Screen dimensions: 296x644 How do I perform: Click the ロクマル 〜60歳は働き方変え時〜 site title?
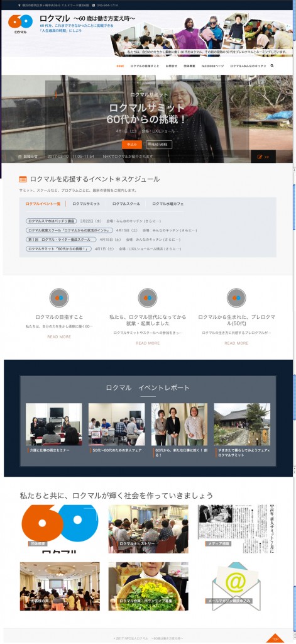pos(87,18)
